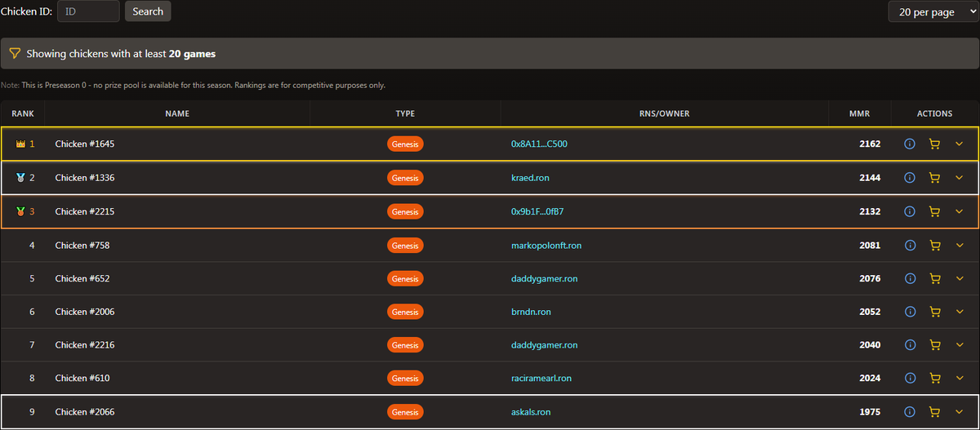Viewport: 980px width, 430px height.
Task: Click the silver medal rank 2 icon
Action: click(20, 178)
